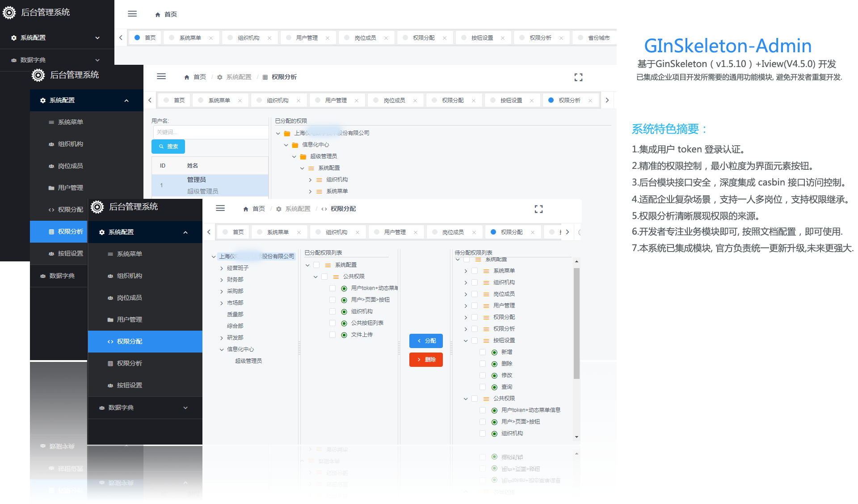The image size is (858, 504).
Task: Click scrollbar up arrow of 待分配权限列表
Action: pyautogui.click(x=576, y=261)
